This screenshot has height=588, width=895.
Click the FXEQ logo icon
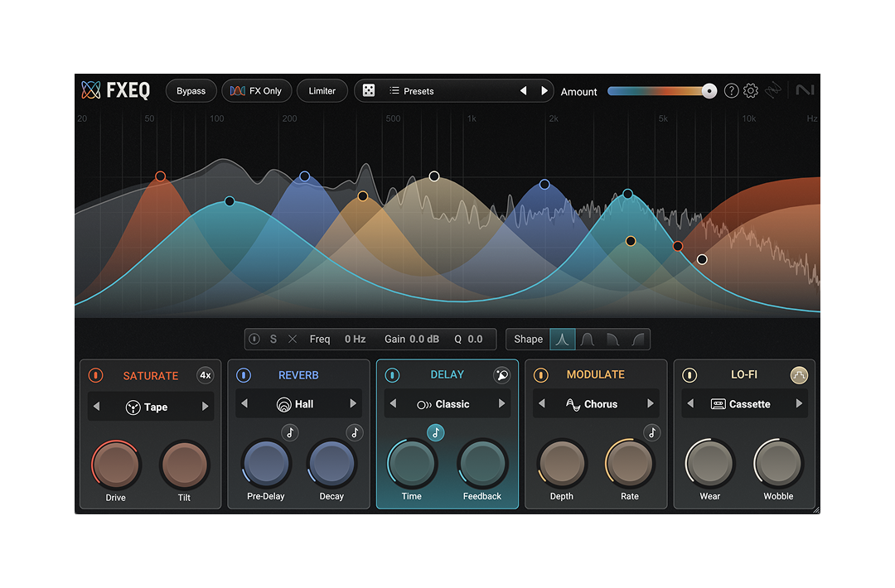[x=89, y=89]
